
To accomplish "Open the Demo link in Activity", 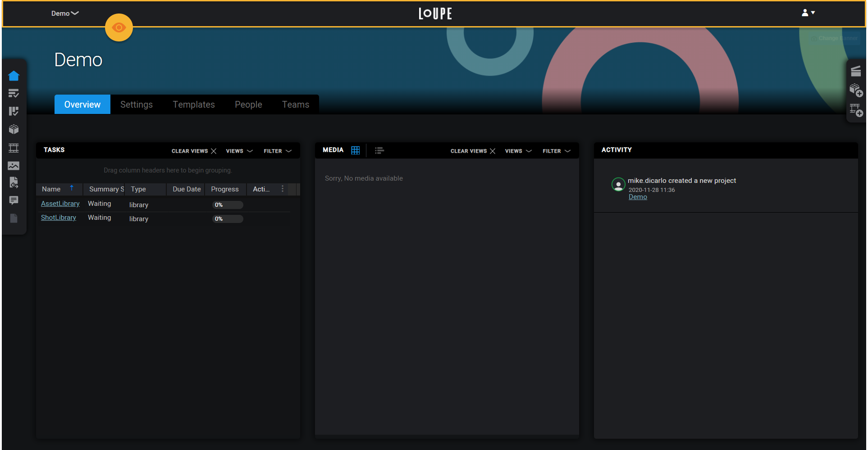I will coord(638,197).
